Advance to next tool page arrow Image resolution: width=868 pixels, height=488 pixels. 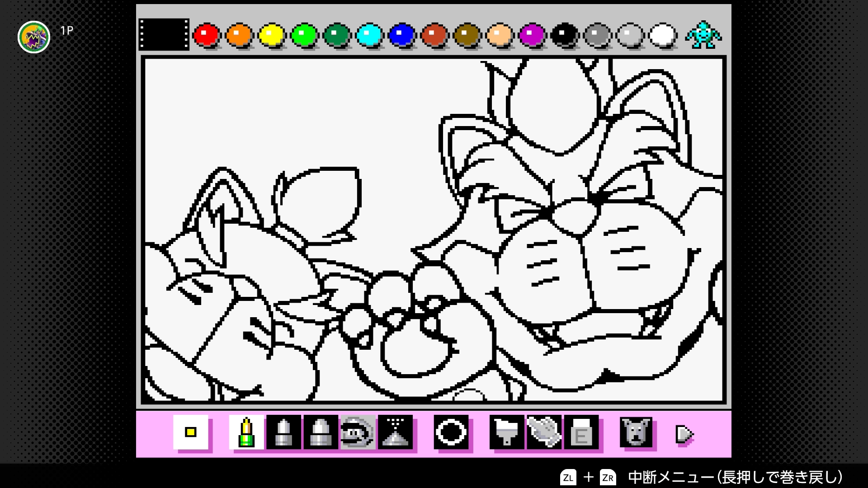[x=684, y=434]
